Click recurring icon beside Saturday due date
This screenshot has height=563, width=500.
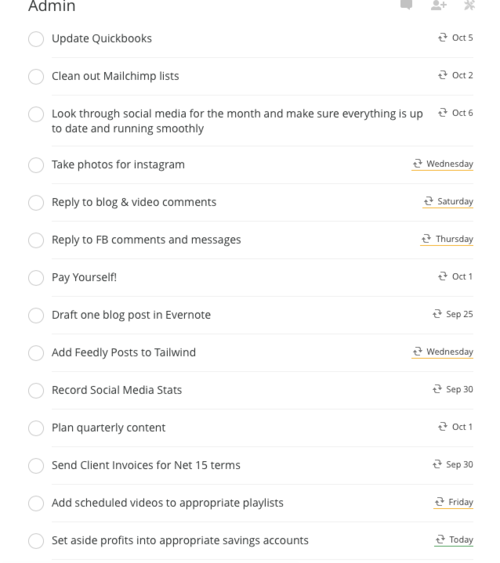coord(428,201)
